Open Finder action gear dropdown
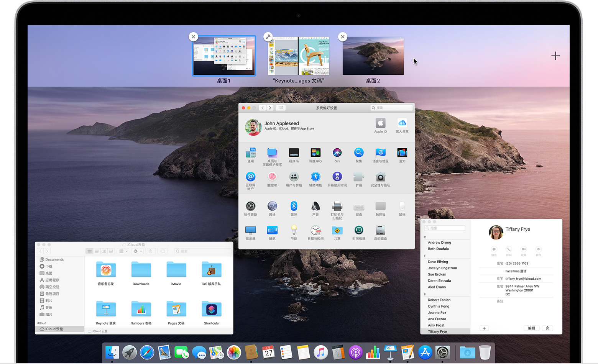The width and height of the screenshot is (598, 364). 137,251
